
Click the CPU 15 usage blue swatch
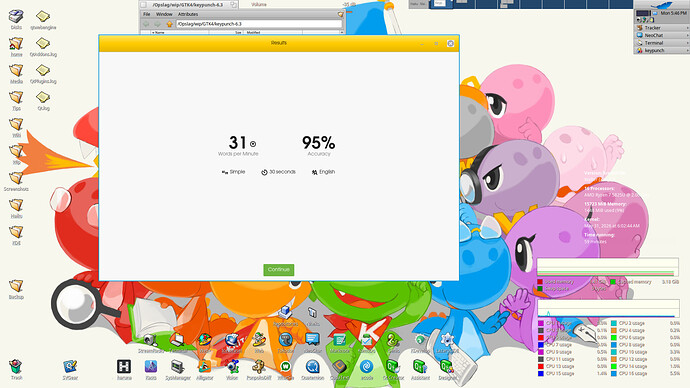(540, 373)
